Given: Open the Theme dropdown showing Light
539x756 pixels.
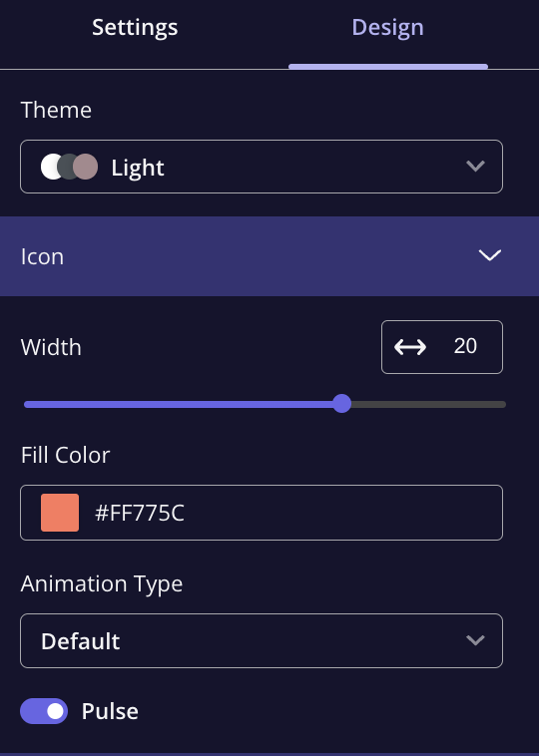Looking at the screenshot, I should coord(262,167).
